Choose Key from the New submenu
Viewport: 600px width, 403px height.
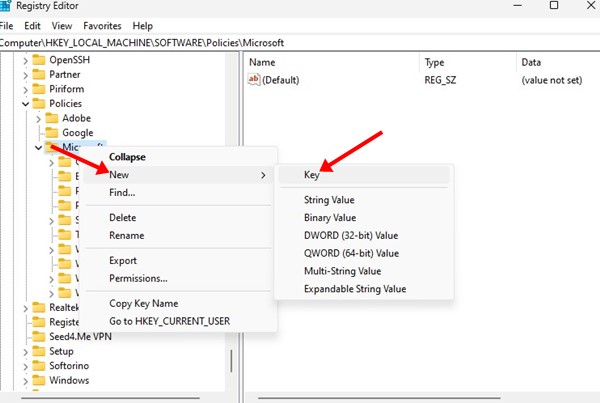(312, 174)
